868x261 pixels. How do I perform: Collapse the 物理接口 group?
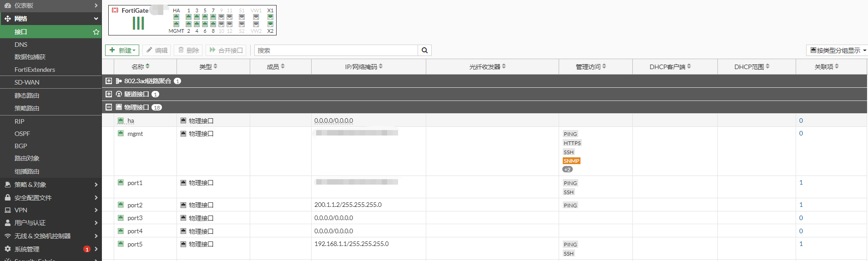[x=109, y=107]
